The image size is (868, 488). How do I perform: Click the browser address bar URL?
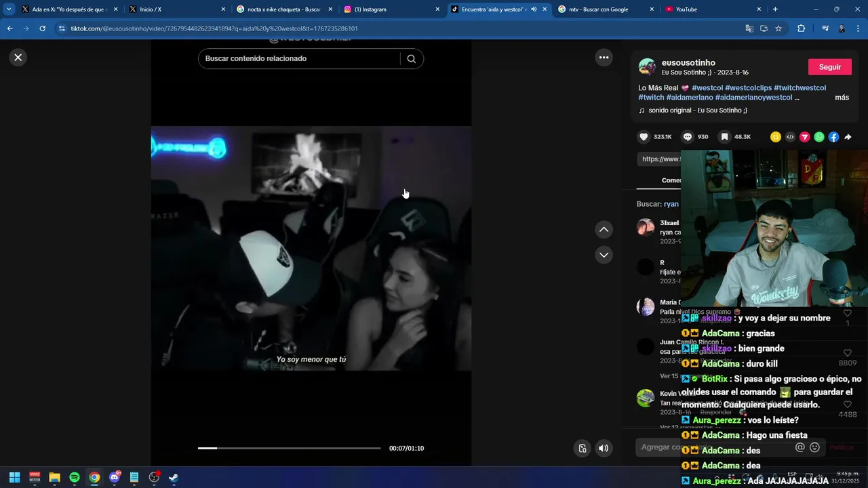214,28
